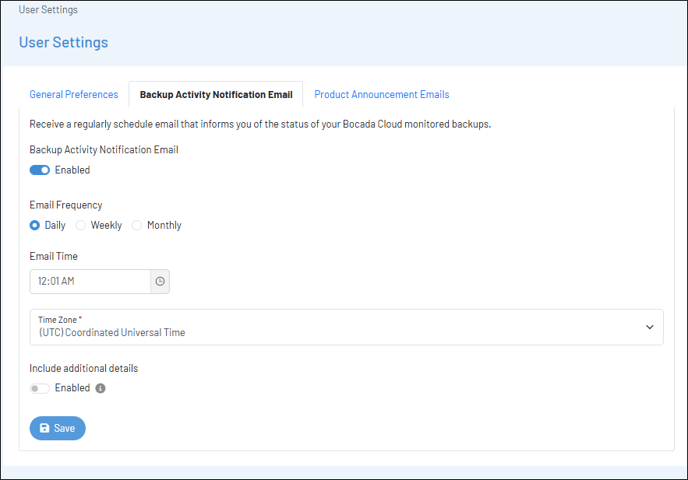The image size is (688, 480).
Task: Click the info icon beside additional details
Action: (x=100, y=388)
